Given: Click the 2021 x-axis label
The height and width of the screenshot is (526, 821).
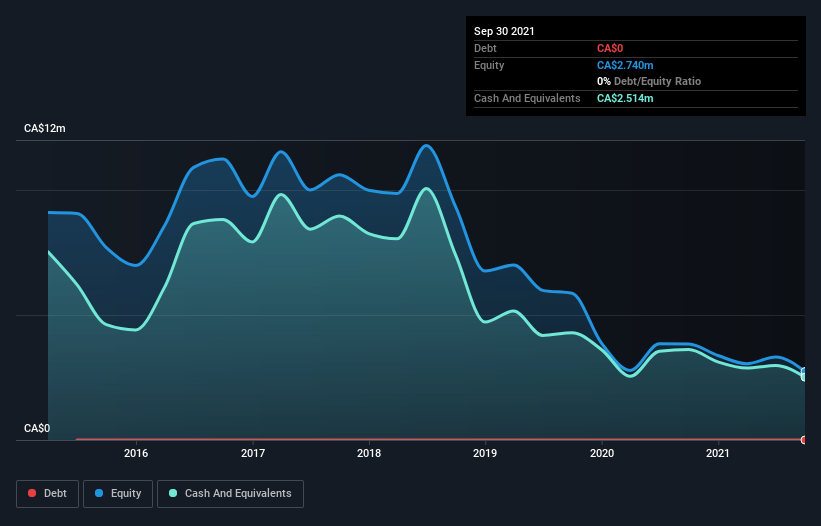Looking at the screenshot, I should [x=718, y=453].
